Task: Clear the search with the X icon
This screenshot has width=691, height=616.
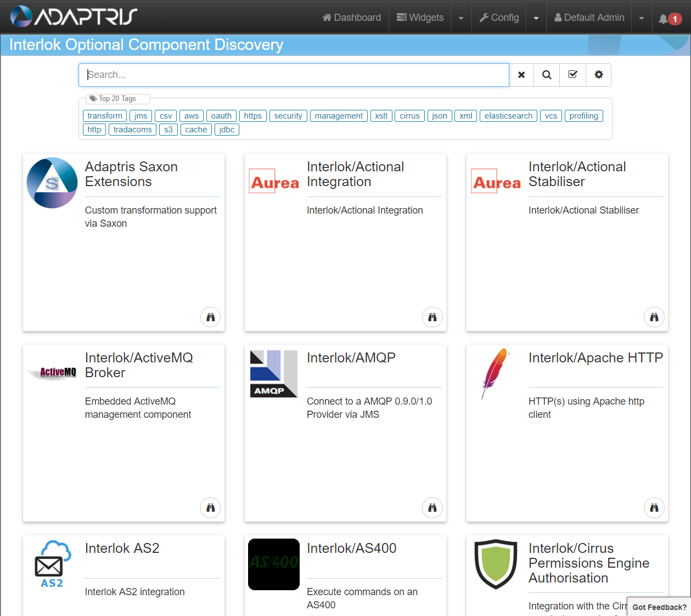Action: pos(521,75)
